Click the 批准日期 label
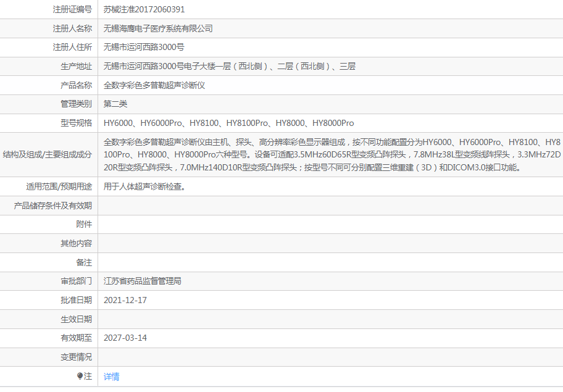563x392 pixels. (76, 300)
